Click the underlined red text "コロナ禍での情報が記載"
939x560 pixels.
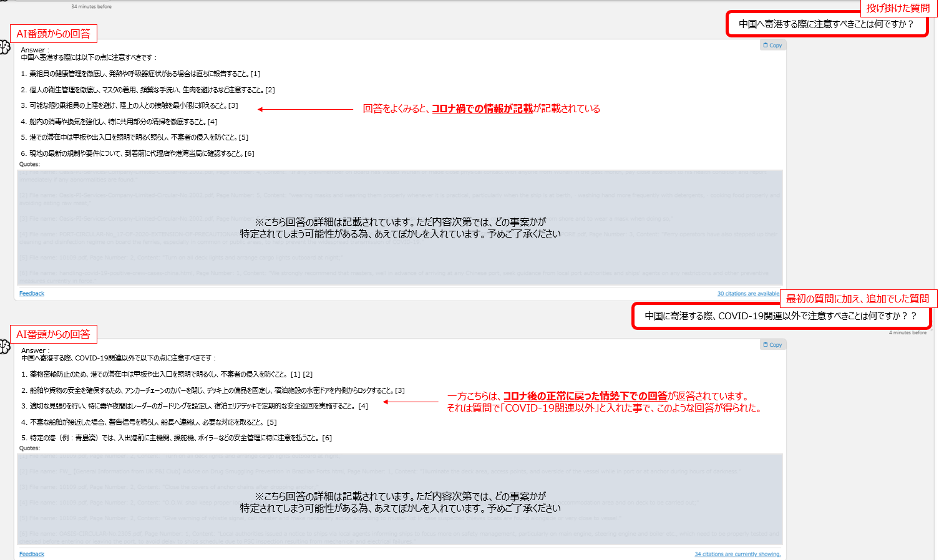tap(482, 109)
